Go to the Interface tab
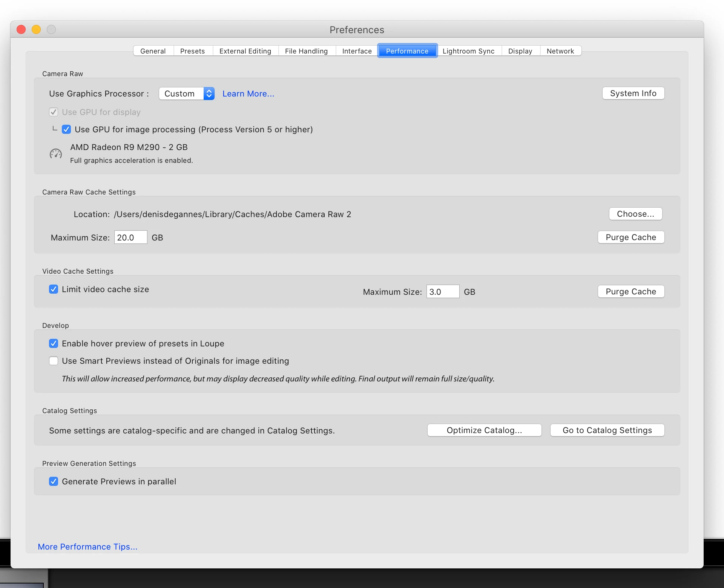This screenshot has height=588, width=724. [357, 51]
